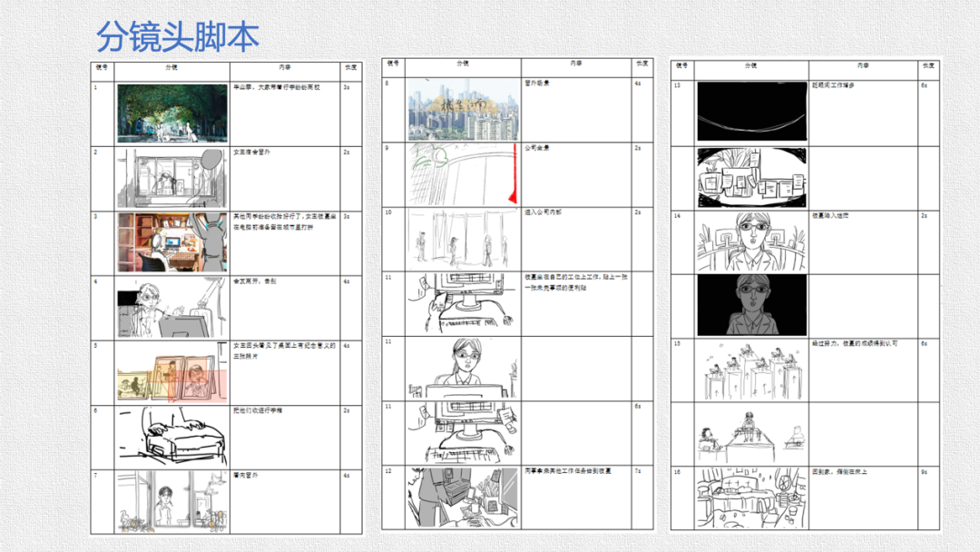Select shot 15 office cubicles sketch
980x552 pixels.
click(751, 370)
